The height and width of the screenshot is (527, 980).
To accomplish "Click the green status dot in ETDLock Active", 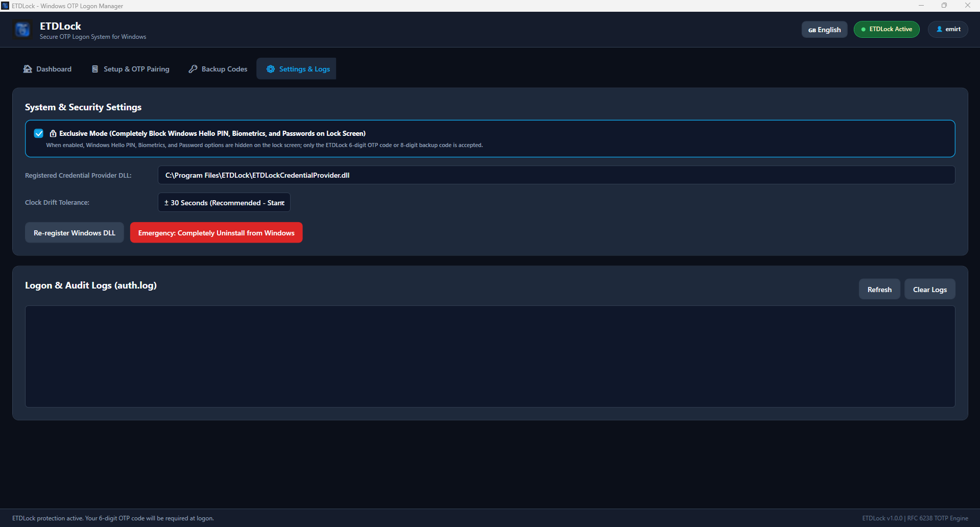I will [x=864, y=29].
